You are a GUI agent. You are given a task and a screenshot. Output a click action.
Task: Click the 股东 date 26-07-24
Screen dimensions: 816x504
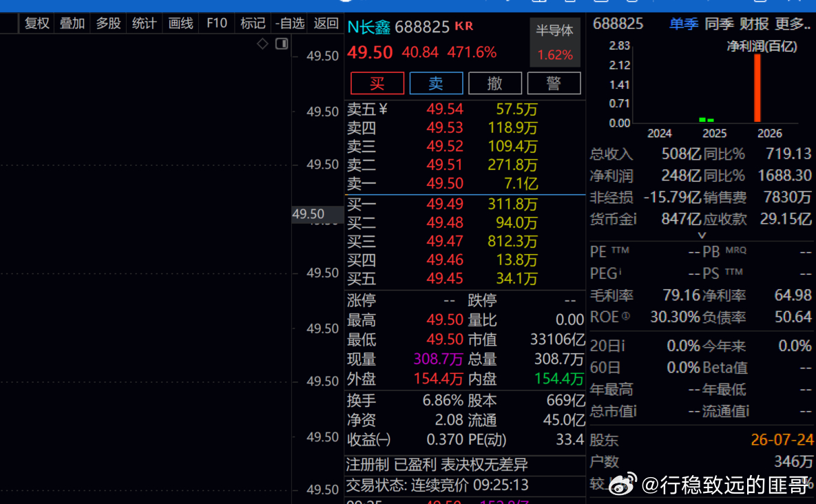[782, 440]
